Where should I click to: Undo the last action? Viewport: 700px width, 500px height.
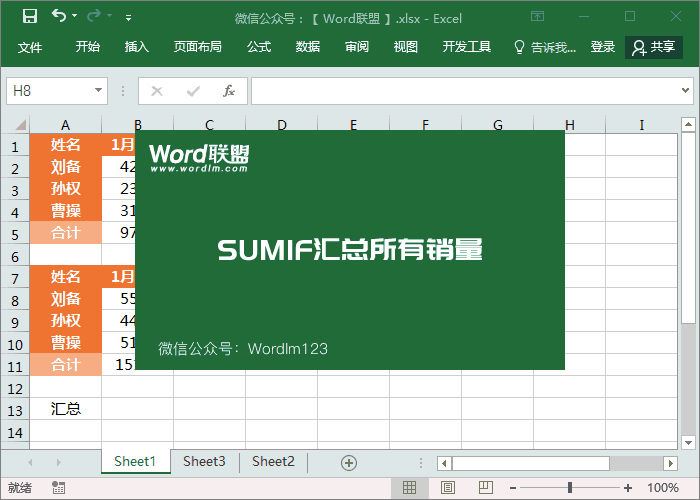click(58, 16)
